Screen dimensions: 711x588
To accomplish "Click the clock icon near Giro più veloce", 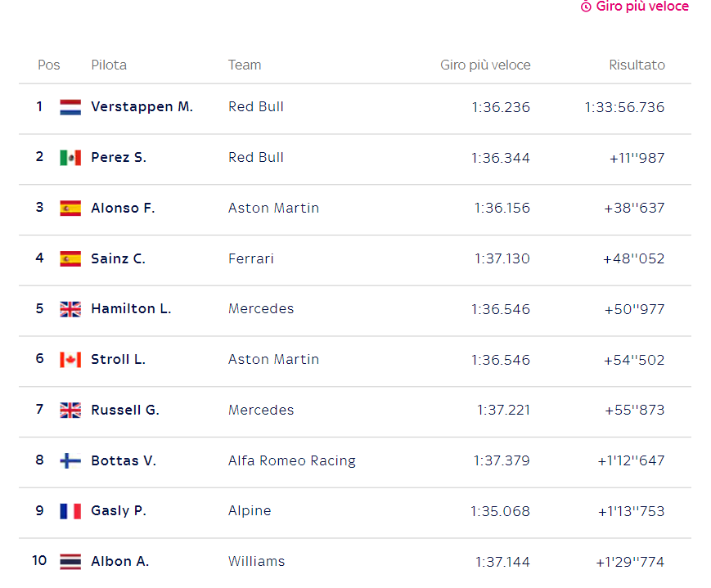I will click(x=586, y=7).
